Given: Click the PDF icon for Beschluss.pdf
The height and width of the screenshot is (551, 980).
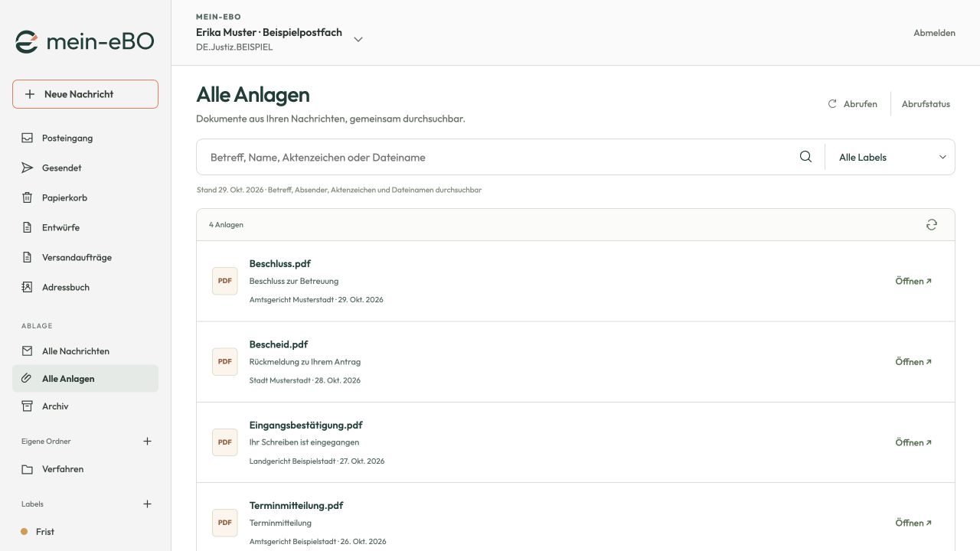Looking at the screenshot, I should click(225, 281).
